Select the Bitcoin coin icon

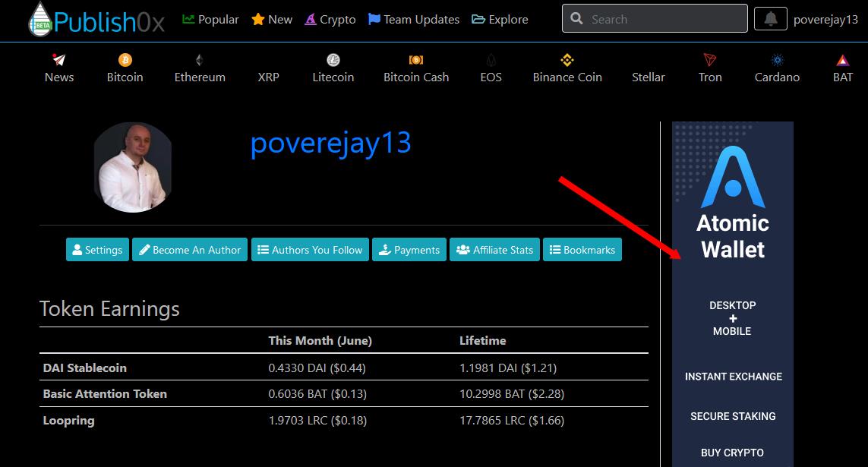125,60
